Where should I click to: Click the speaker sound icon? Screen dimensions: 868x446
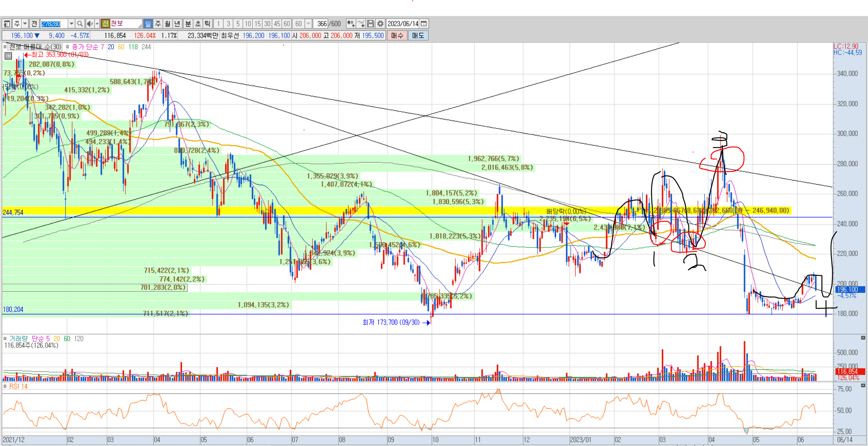(x=90, y=24)
